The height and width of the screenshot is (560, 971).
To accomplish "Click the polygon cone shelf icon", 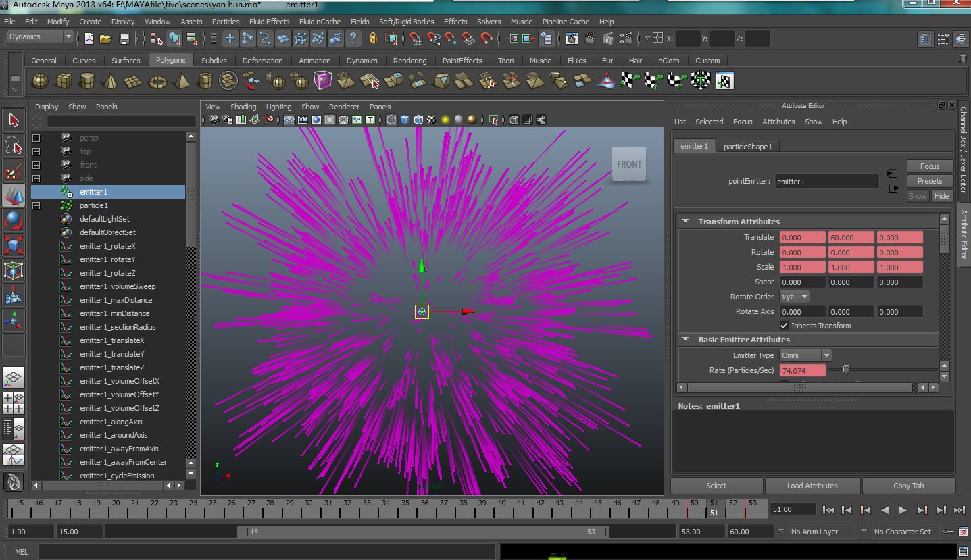I will coord(111,82).
